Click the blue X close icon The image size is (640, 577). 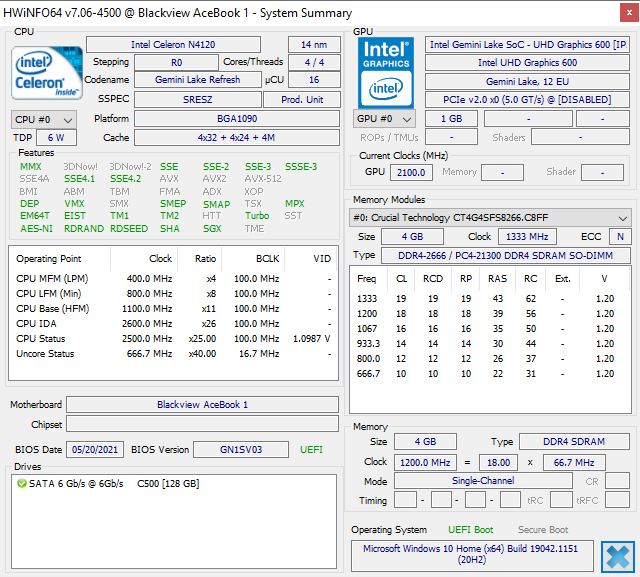click(616, 556)
